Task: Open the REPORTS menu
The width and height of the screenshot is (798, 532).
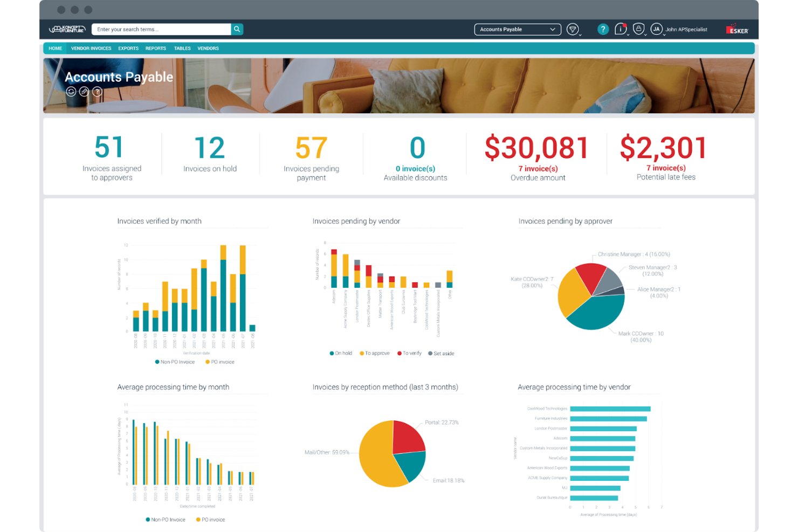Action: point(155,48)
